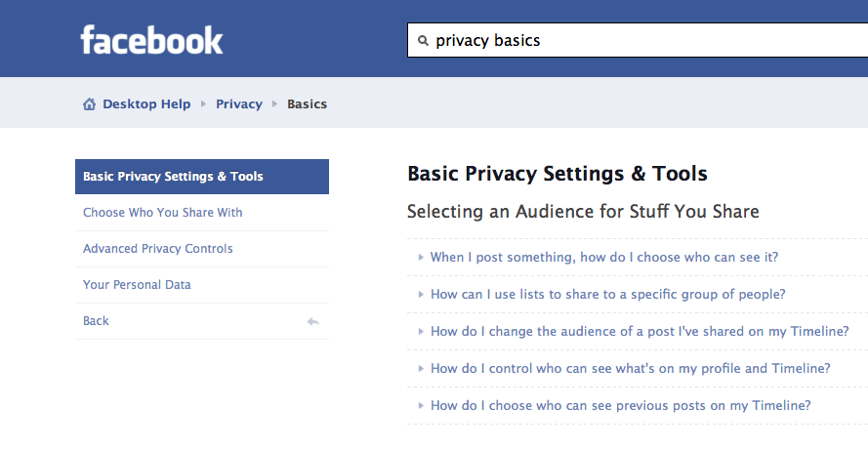Expand the lists sharing question triangle

tap(421, 295)
